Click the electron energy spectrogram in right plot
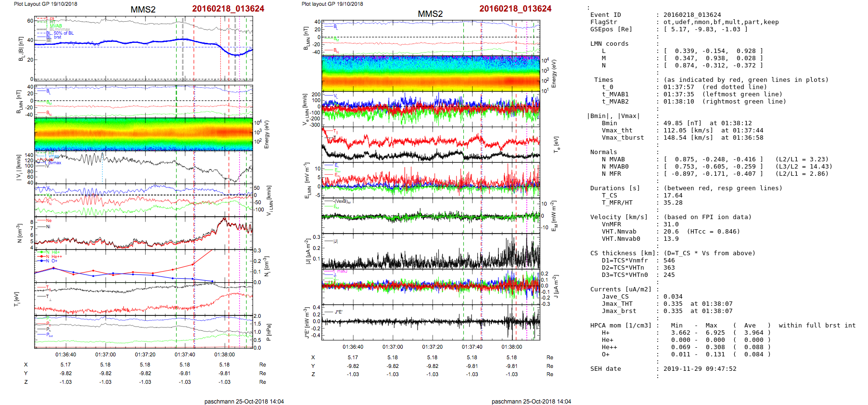868x405 pixels. (430, 73)
